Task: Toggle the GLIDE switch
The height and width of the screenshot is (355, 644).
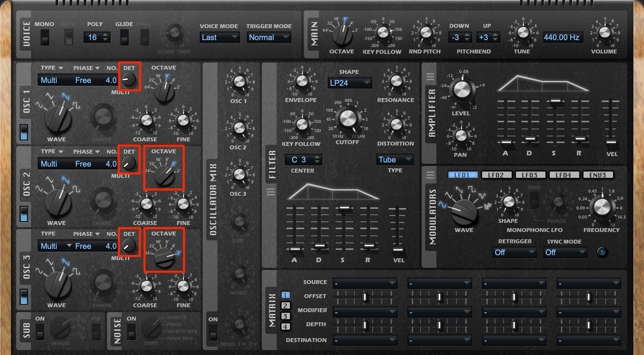Action: (124, 37)
